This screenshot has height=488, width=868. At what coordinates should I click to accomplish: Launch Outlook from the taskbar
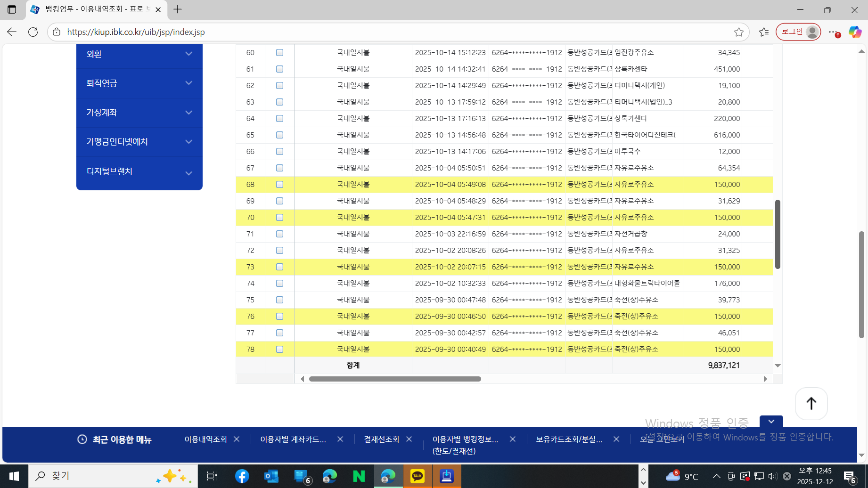(271, 476)
